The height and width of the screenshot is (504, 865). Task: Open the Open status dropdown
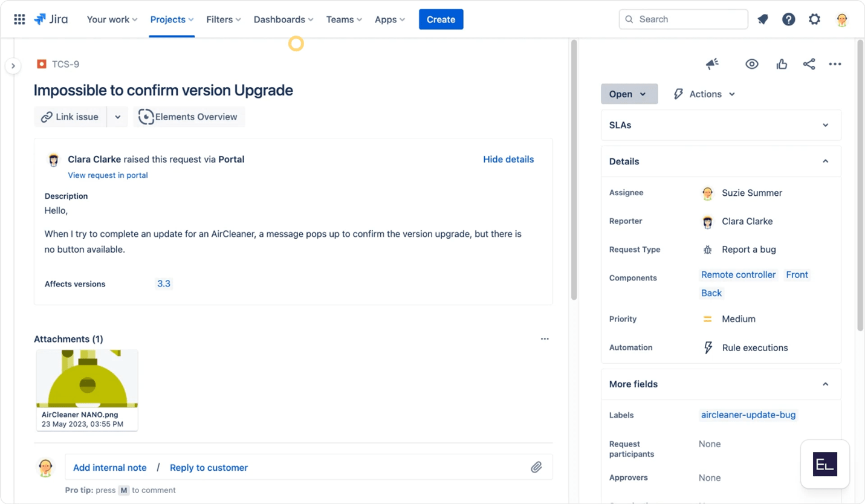coord(629,94)
